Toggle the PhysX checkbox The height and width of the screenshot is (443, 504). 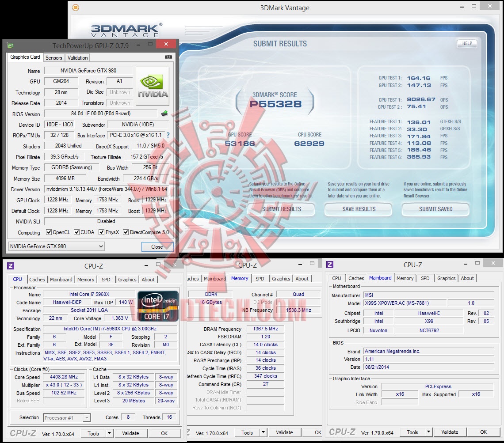click(x=102, y=232)
